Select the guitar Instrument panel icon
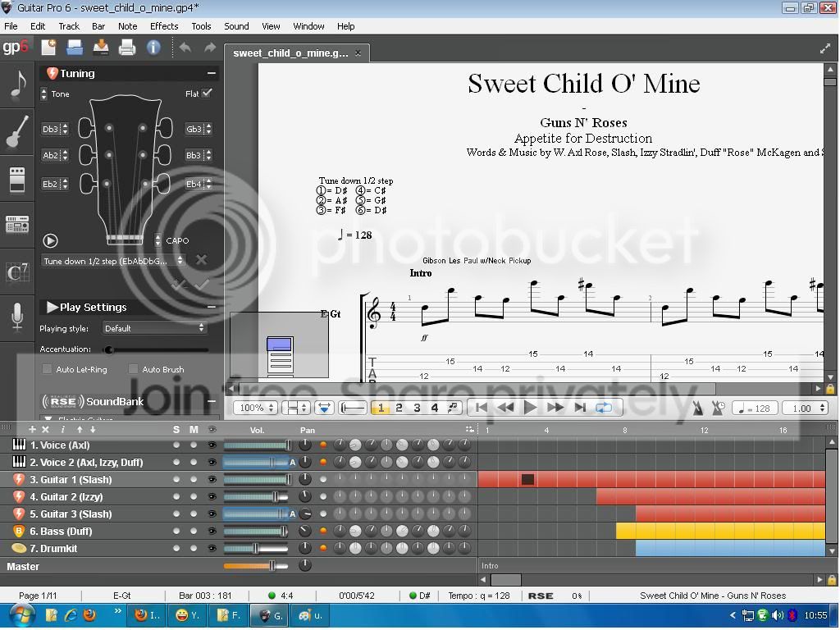The image size is (840, 630). click(17, 132)
